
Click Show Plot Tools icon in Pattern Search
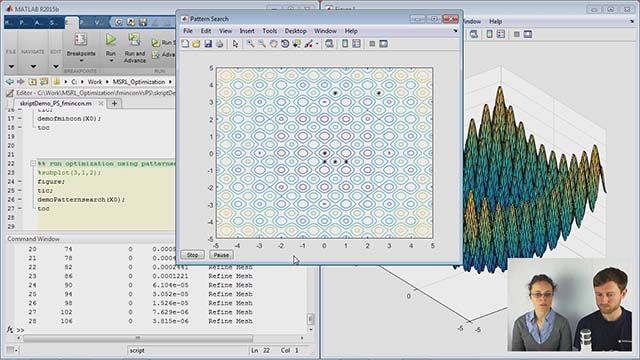pos(383,44)
